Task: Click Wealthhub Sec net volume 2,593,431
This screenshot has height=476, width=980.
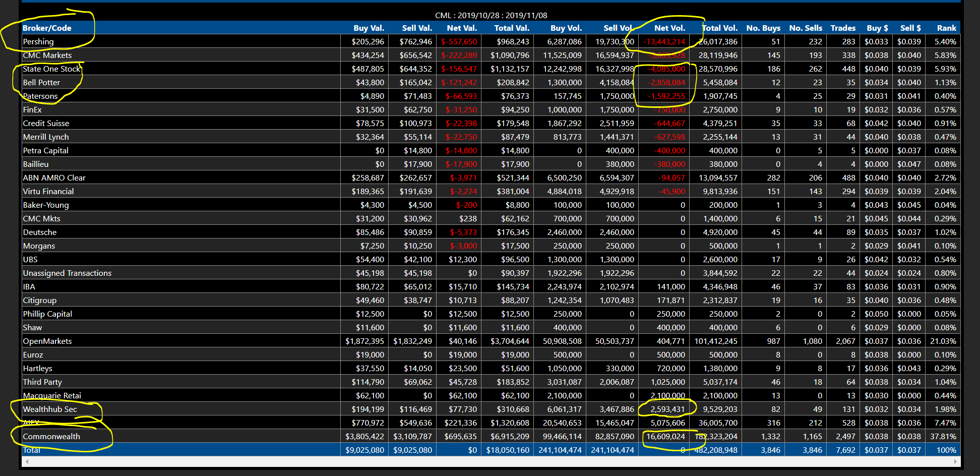Action: pyautogui.click(x=667, y=409)
